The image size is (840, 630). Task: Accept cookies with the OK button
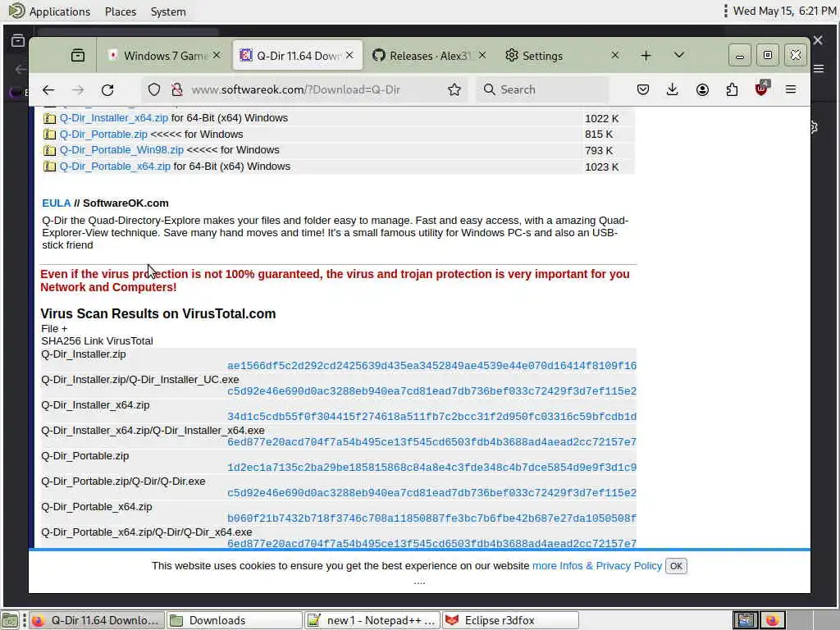point(676,566)
